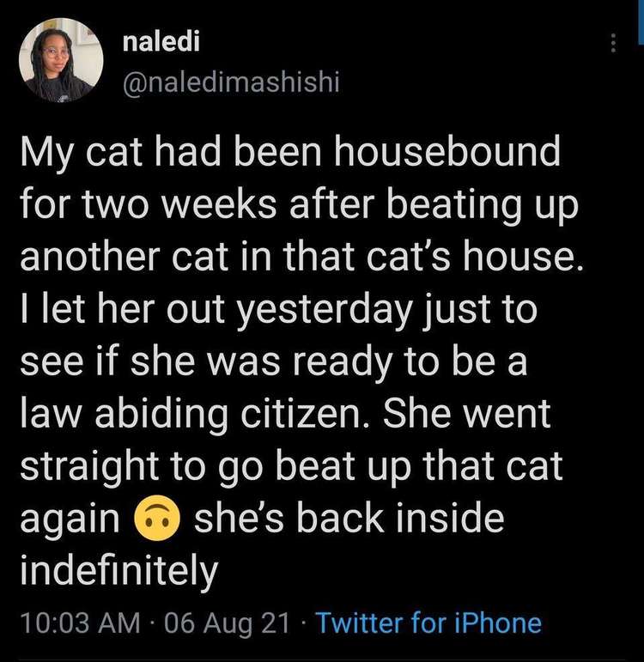Click the words beating up in the tweet
Screen dimensions: 644x662
[482, 205]
